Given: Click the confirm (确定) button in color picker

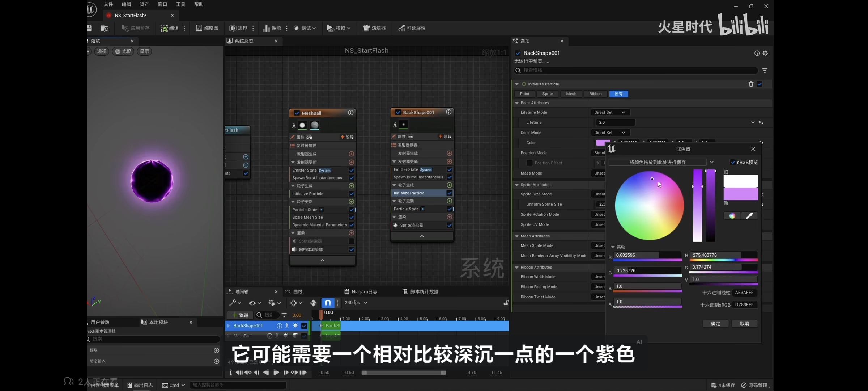Looking at the screenshot, I should [715, 324].
